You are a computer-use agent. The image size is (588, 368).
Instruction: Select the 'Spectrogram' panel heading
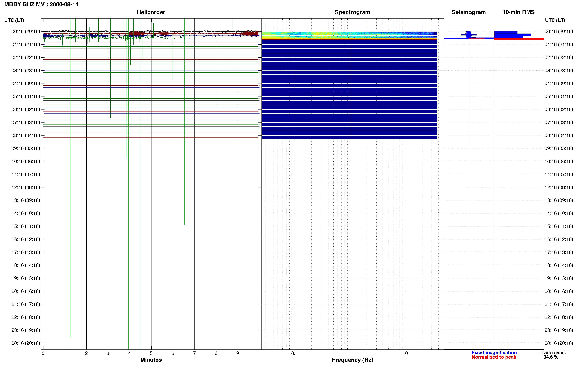(352, 12)
